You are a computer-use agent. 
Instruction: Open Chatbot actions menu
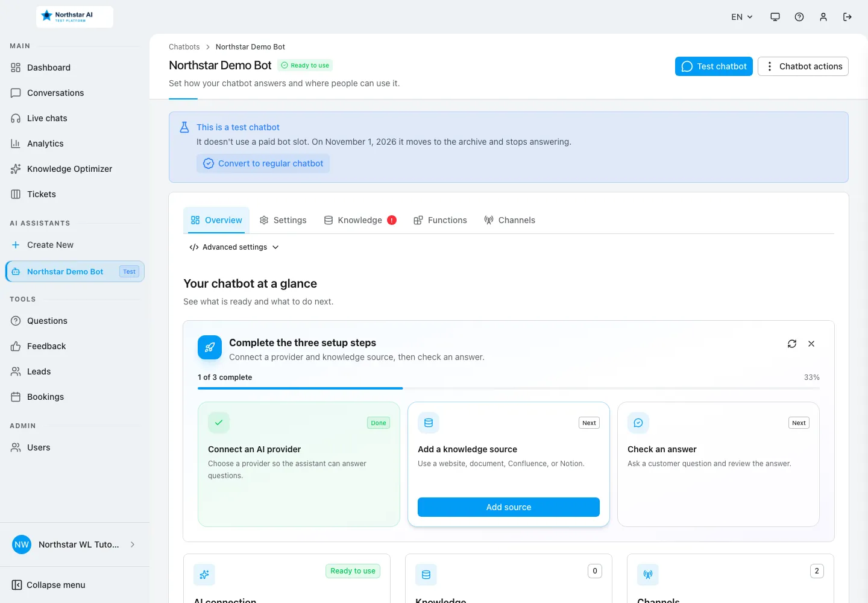coord(803,66)
